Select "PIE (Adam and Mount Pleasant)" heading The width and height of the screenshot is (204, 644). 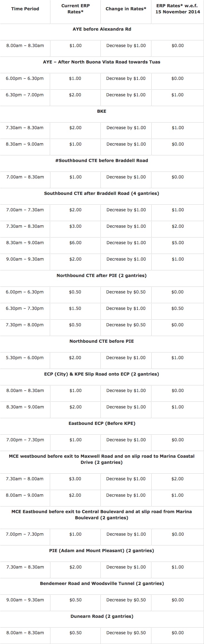point(102,551)
